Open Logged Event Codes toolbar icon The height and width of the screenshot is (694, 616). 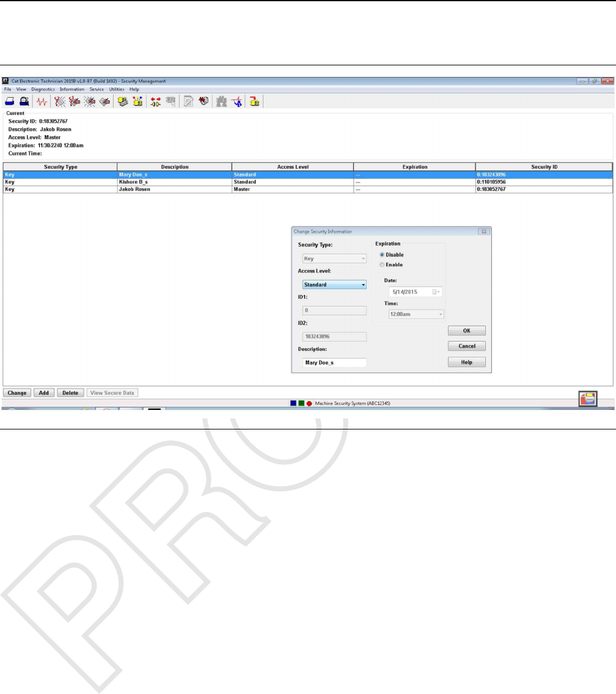point(105,102)
